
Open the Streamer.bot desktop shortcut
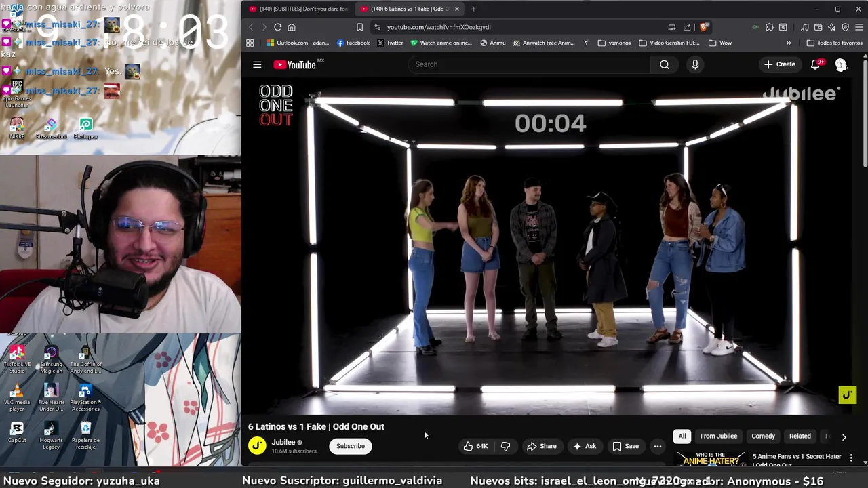pyautogui.click(x=52, y=129)
